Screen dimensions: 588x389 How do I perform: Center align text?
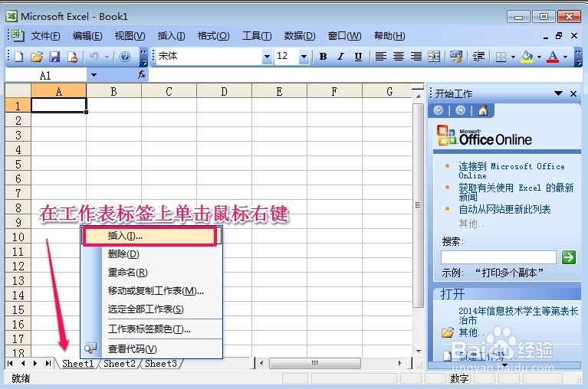pyautogui.click(x=398, y=57)
